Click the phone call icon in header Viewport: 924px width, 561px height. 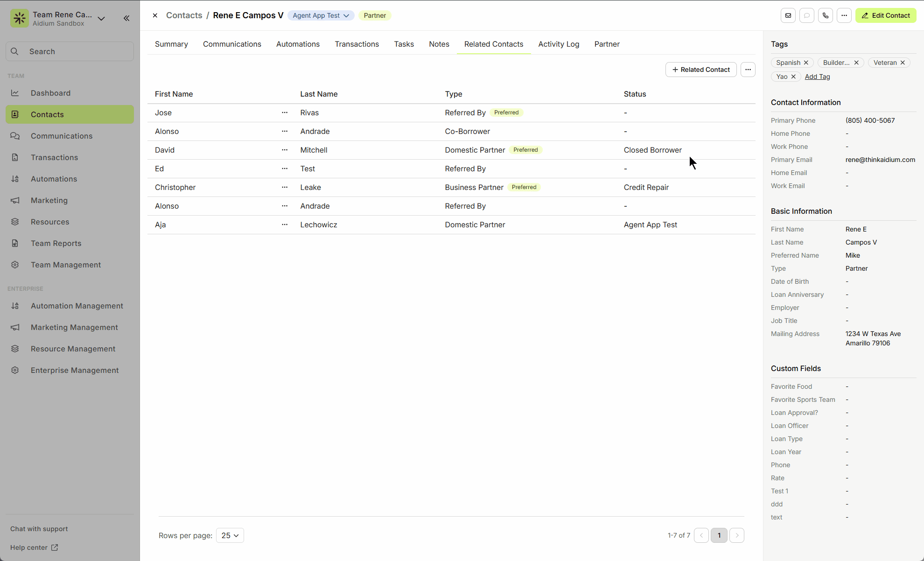click(x=826, y=15)
